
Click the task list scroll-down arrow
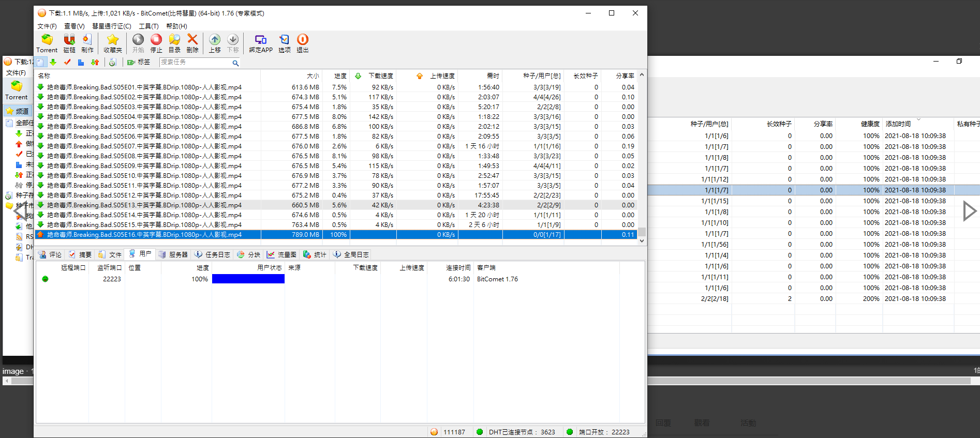pyautogui.click(x=642, y=241)
